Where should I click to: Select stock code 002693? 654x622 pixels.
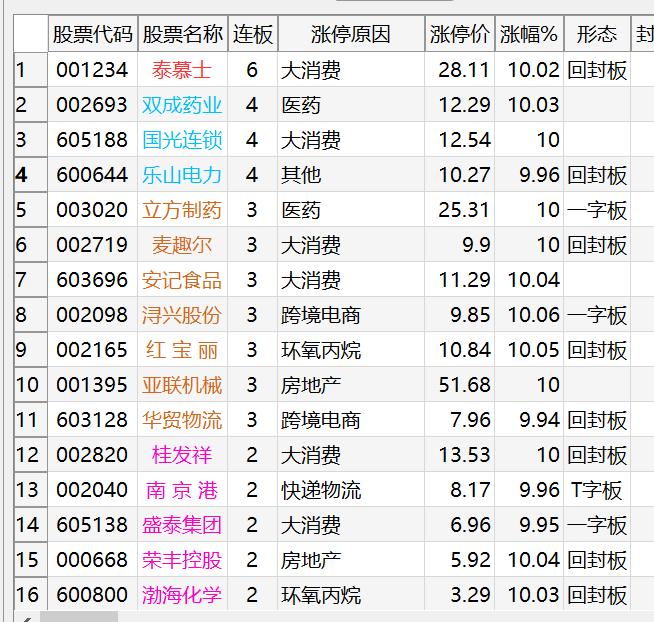tap(92, 105)
